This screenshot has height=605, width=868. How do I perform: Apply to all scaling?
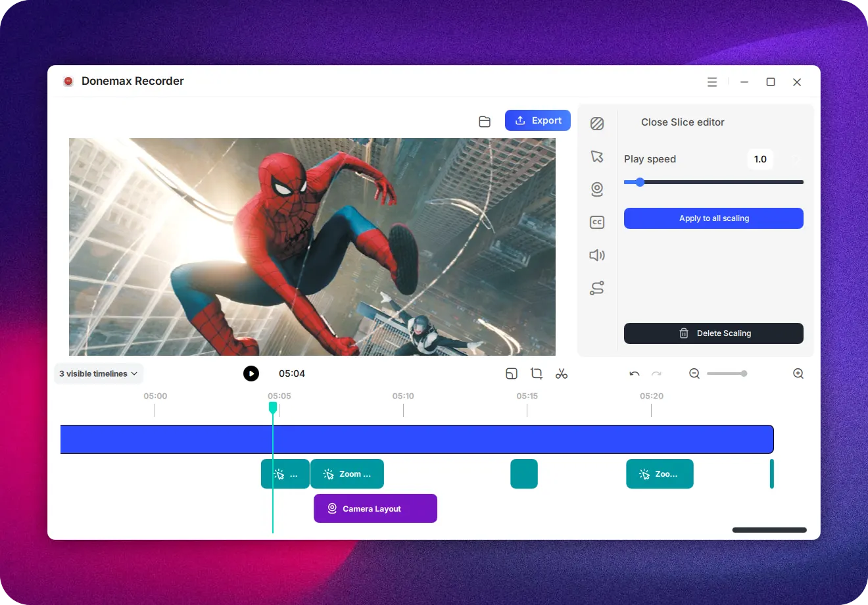713,218
